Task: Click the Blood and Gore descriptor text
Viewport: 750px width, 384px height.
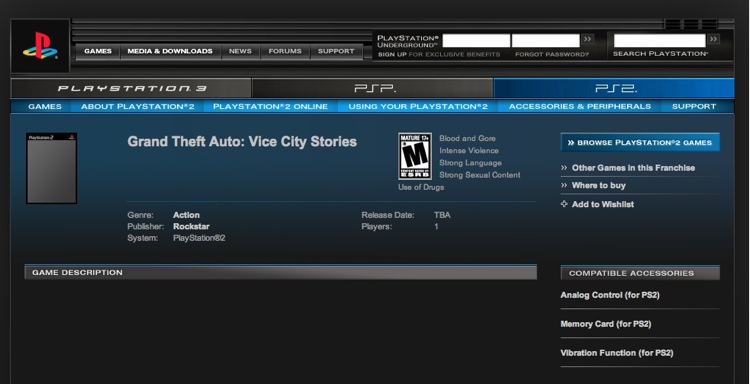Action: [x=467, y=139]
